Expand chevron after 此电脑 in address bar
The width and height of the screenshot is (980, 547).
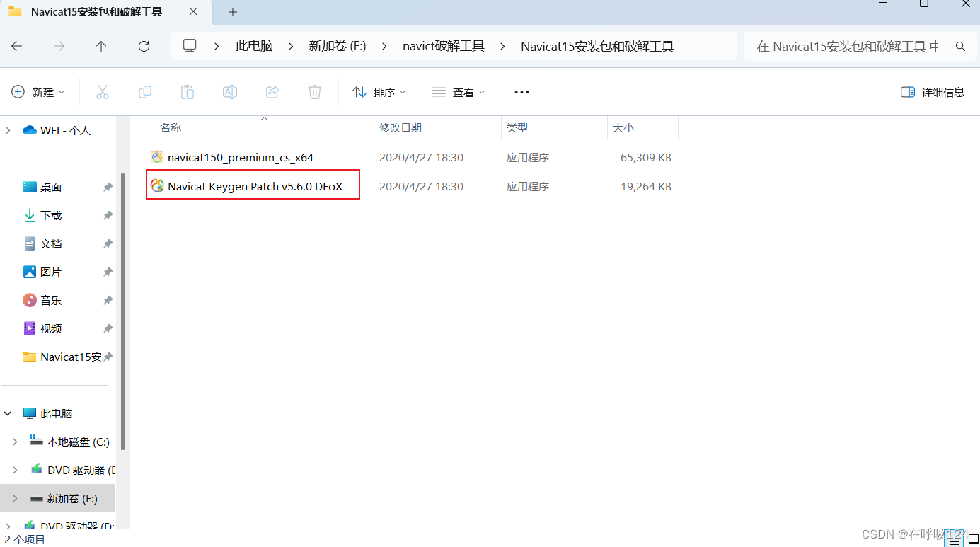[x=291, y=46]
